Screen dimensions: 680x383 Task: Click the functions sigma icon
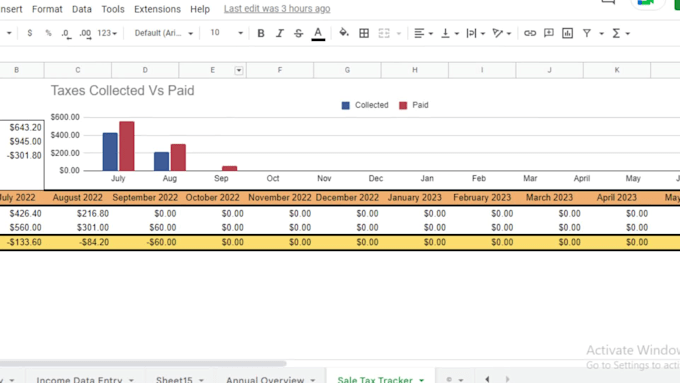pos(616,33)
